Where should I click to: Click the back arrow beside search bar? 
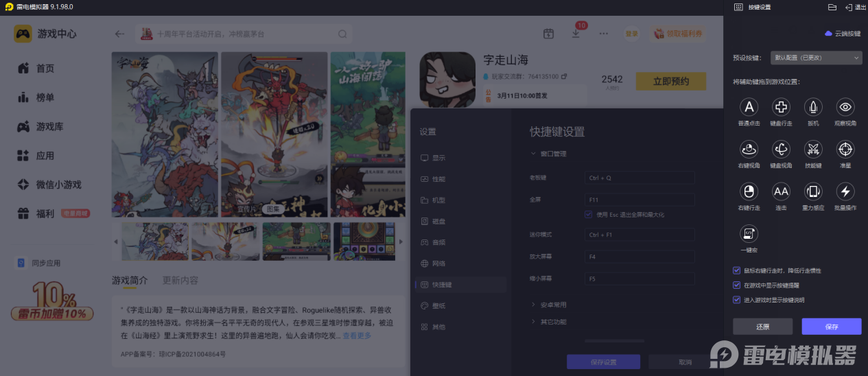point(120,34)
